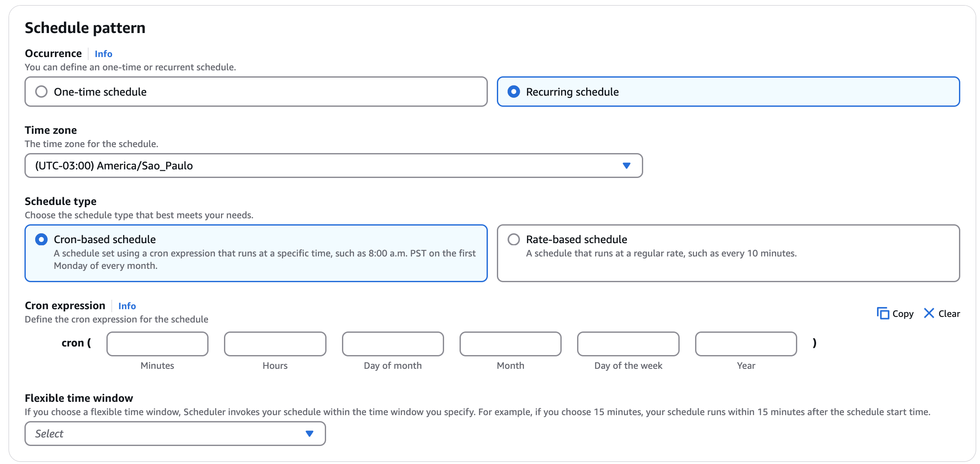980x464 pixels.
Task: Click the Flexible time window dropdown arrow
Action: (x=309, y=434)
